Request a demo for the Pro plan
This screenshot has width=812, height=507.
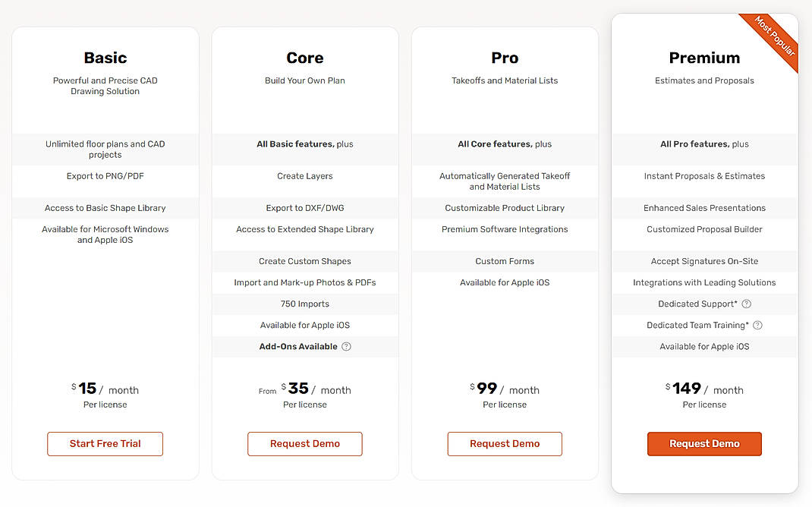click(x=505, y=444)
